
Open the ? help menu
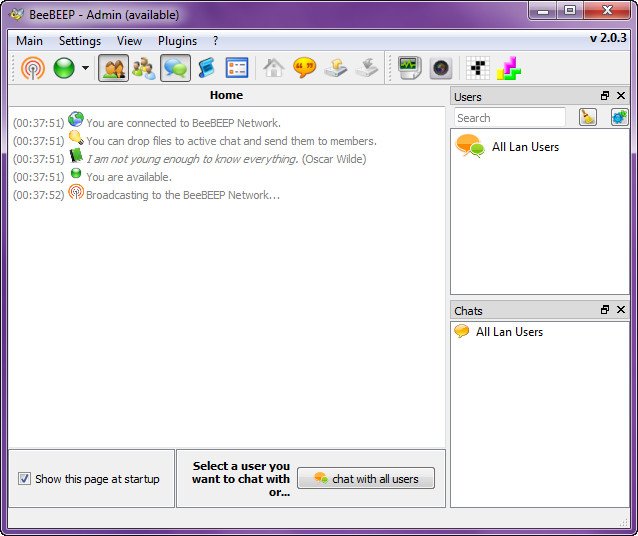pyautogui.click(x=215, y=41)
